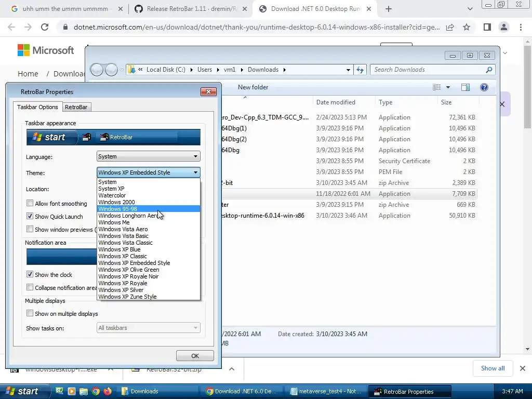Open Chrome's three-dot menu

click(x=521, y=27)
